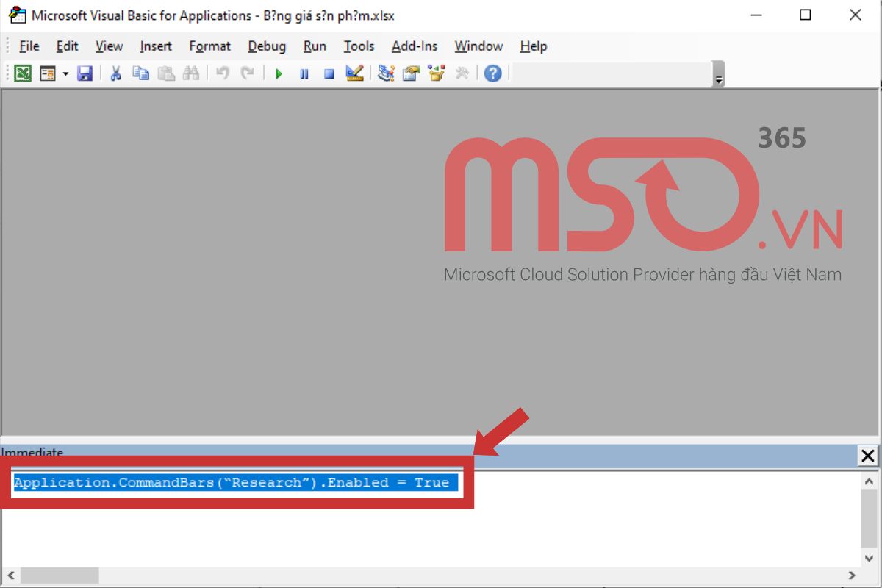Screen dimensions: 882x588
Task: Expand the toolbar options arrow
Action: [719, 74]
